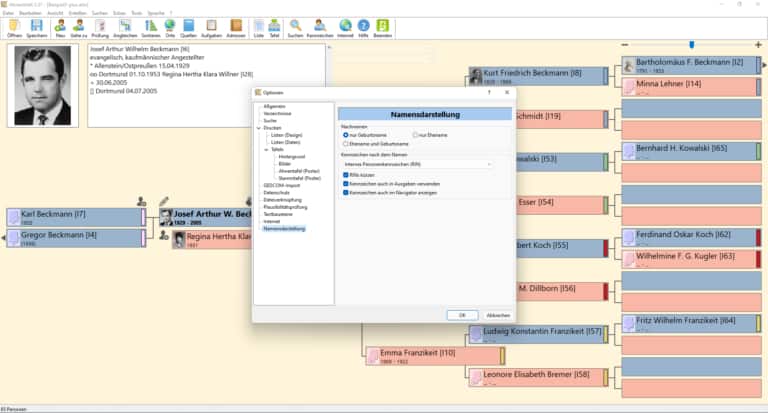Screen dimensions: 768x413
Task: Select Datenschutz in options tree
Action: pos(276,193)
